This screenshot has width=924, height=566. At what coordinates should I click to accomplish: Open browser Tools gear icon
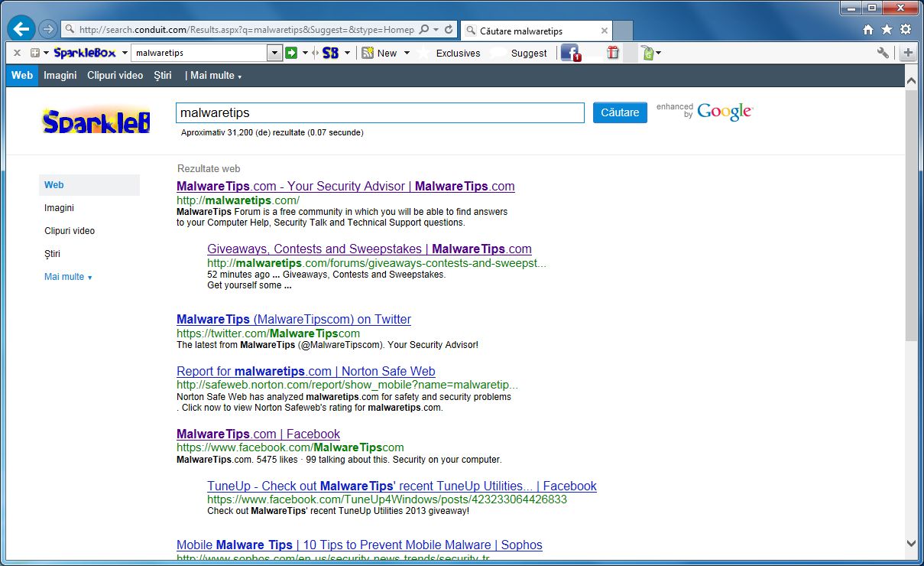(x=905, y=30)
